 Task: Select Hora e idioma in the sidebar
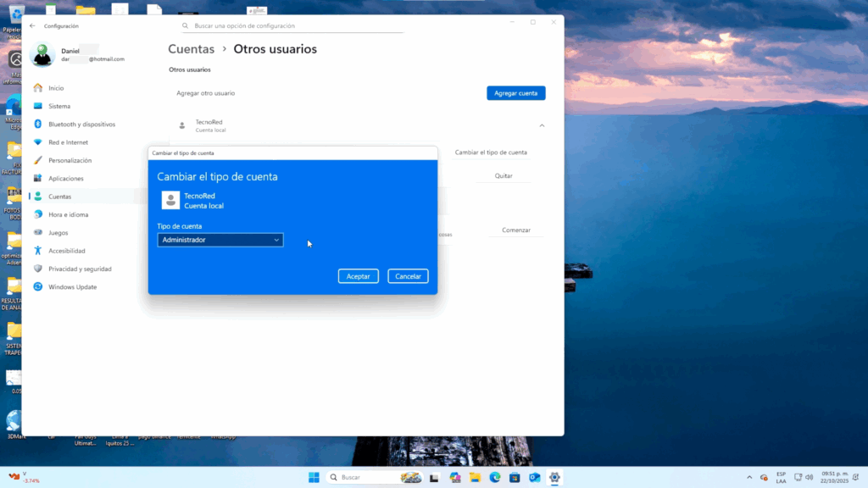point(68,215)
